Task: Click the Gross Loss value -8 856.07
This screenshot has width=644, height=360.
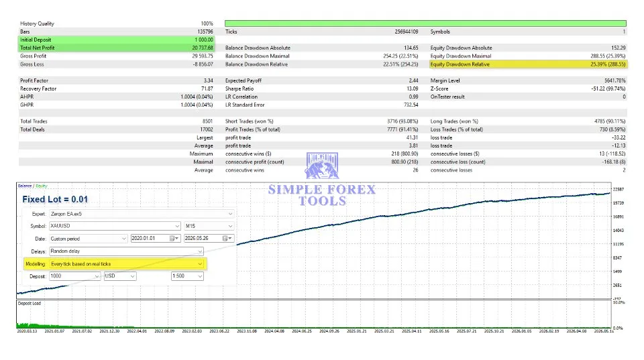Action: (203, 64)
